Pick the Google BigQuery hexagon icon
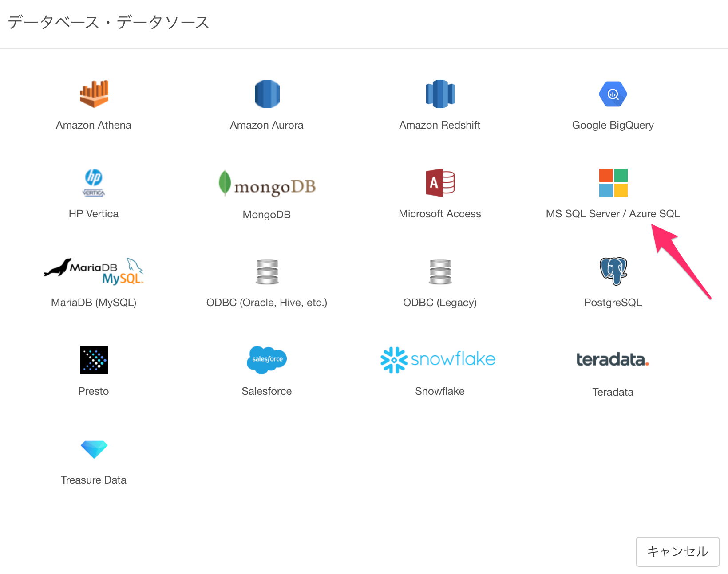The image size is (728, 574). pyautogui.click(x=613, y=94)
